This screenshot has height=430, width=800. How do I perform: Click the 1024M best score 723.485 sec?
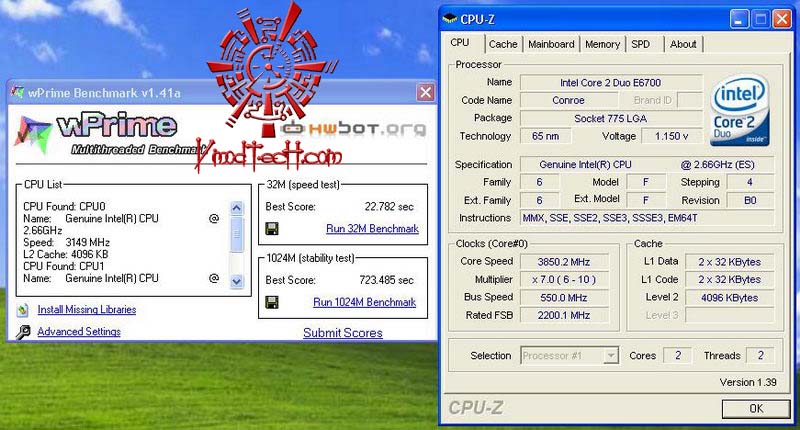(386, 280)
